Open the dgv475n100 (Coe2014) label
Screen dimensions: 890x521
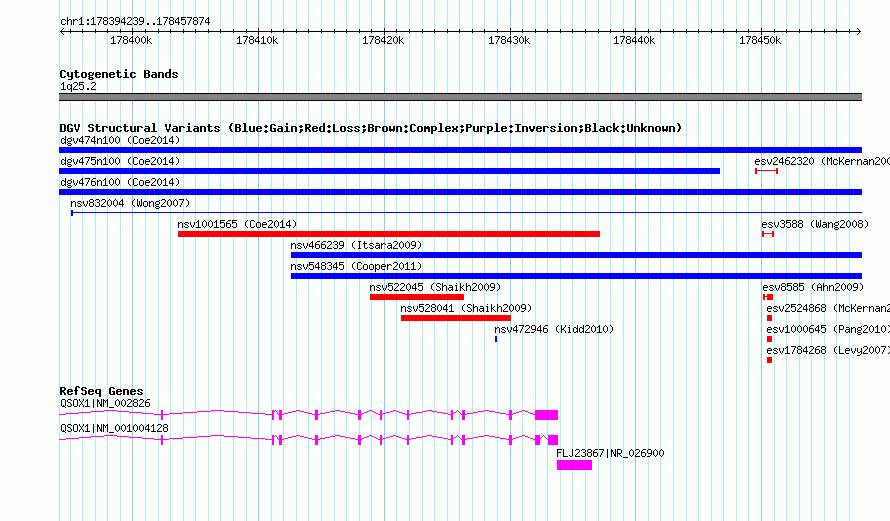120,161
